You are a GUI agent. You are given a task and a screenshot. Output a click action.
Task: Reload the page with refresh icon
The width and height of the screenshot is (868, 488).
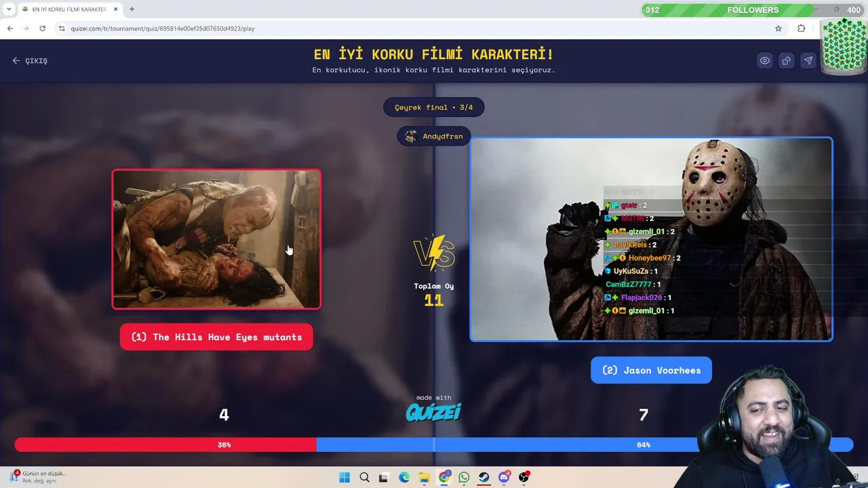point(42,28)
